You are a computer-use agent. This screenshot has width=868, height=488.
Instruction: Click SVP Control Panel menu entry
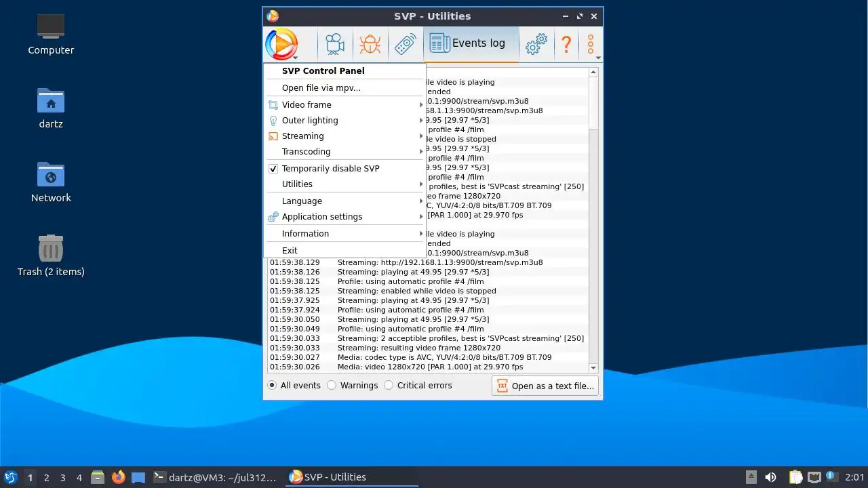click(344, 71)
